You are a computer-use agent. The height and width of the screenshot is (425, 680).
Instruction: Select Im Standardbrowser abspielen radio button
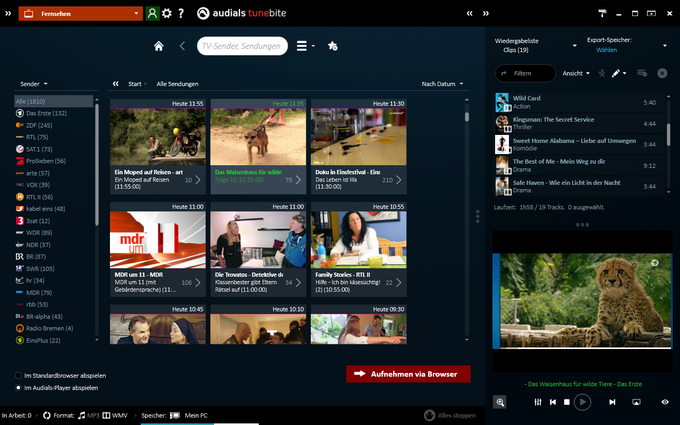click(18, 376)
